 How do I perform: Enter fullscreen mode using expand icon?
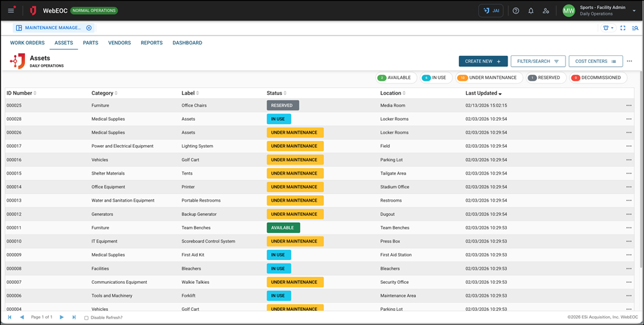(623, 28)
